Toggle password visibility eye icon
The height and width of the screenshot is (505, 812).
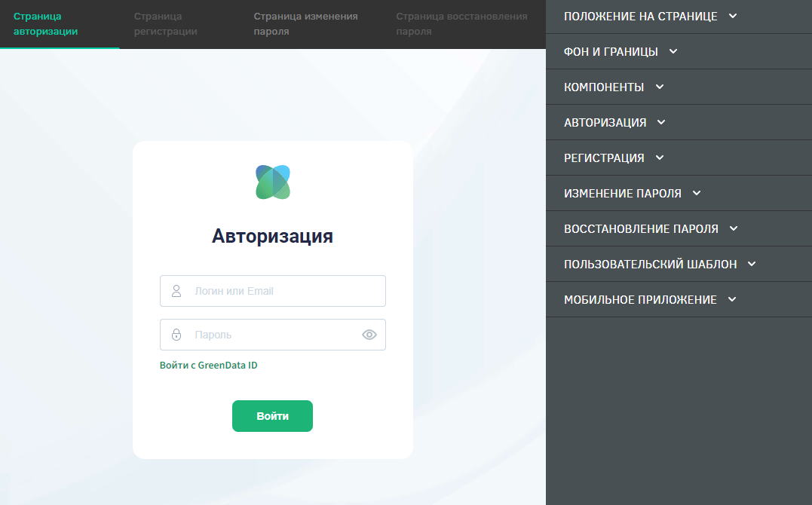point(369,335)
